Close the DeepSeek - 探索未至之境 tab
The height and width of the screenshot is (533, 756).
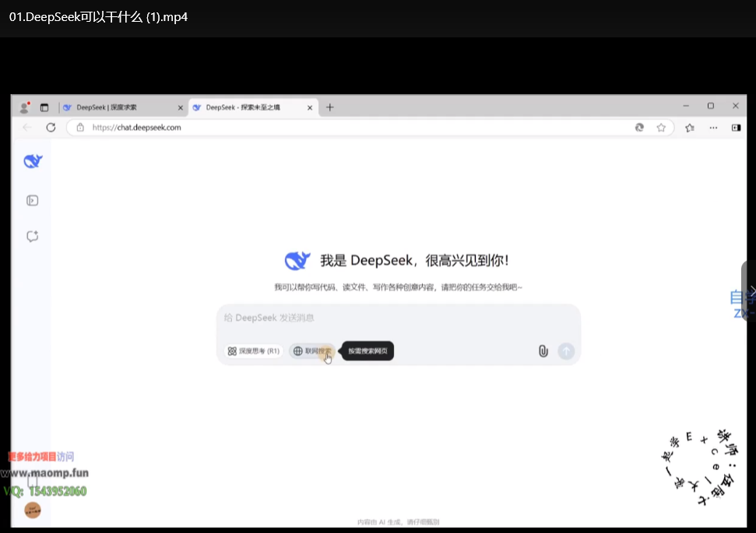point(310,108)
